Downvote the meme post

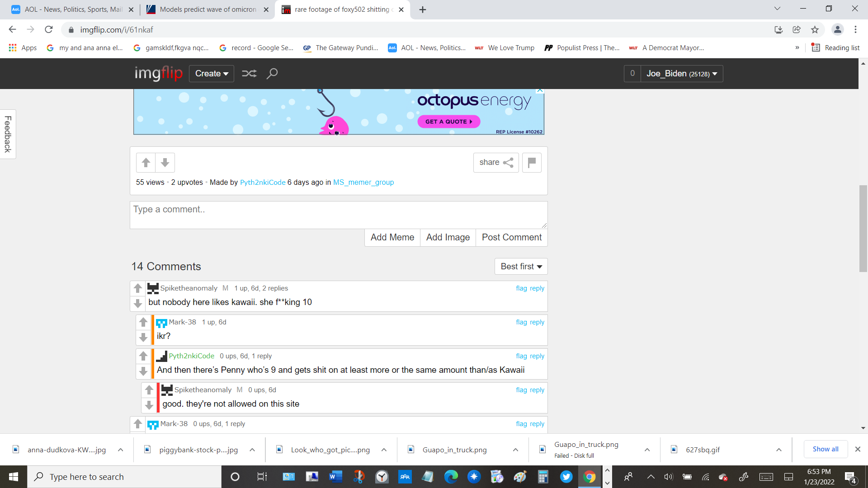165,163
